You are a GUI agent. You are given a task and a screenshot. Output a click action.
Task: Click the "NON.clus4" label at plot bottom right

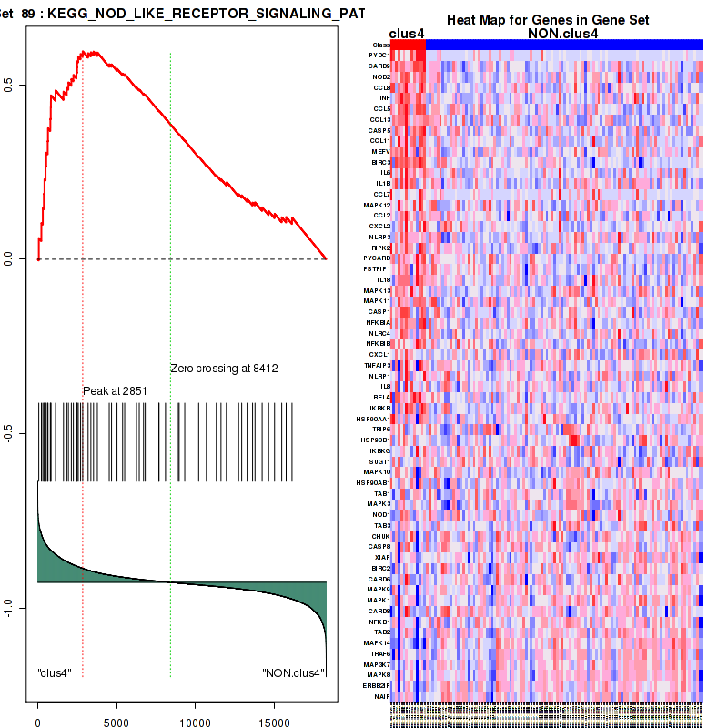pyautogui.click(x=293, y=673)
